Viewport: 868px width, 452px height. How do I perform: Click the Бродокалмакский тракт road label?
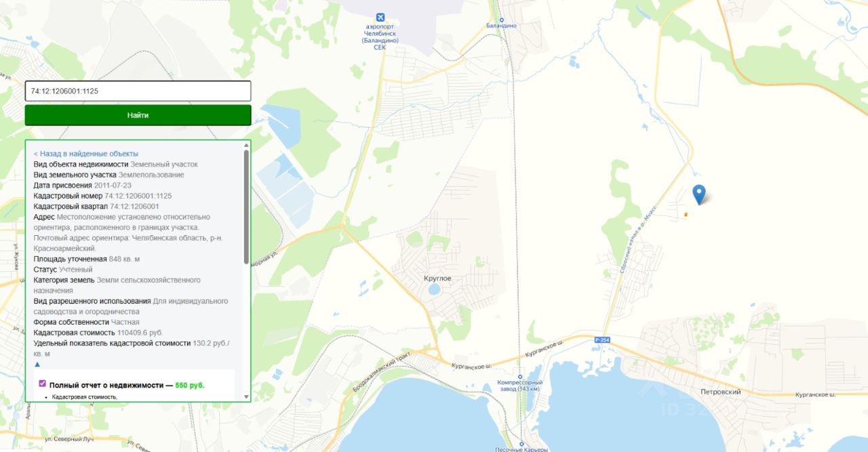[x=381, y=371]
